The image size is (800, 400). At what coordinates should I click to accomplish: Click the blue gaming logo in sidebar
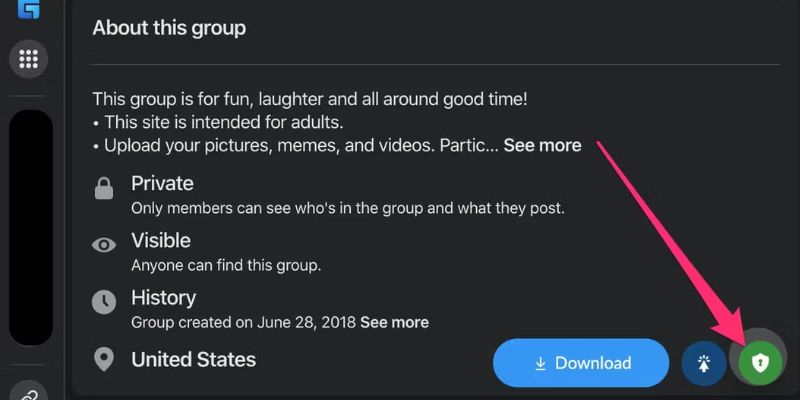tap(29, 9)
